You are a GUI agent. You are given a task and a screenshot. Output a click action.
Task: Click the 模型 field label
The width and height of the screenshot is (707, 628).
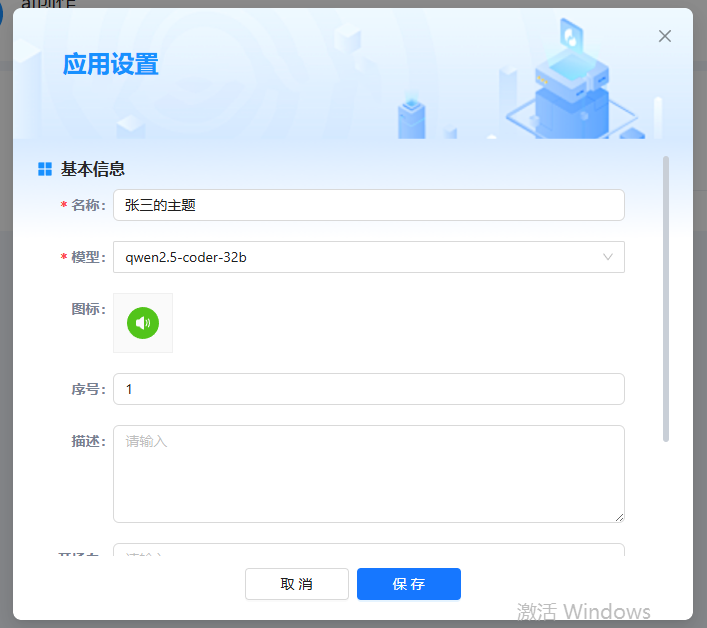point(88,257)
